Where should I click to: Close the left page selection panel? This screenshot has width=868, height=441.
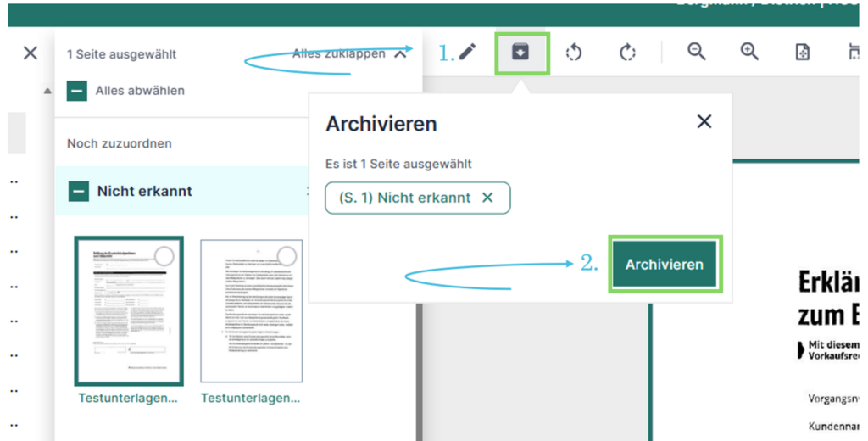coord(31,53)
